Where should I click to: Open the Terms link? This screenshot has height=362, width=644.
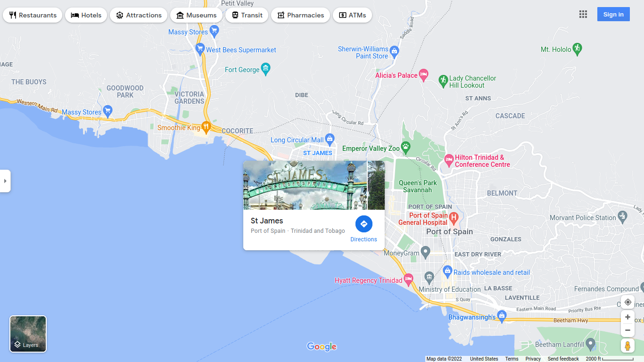(512, 359)
